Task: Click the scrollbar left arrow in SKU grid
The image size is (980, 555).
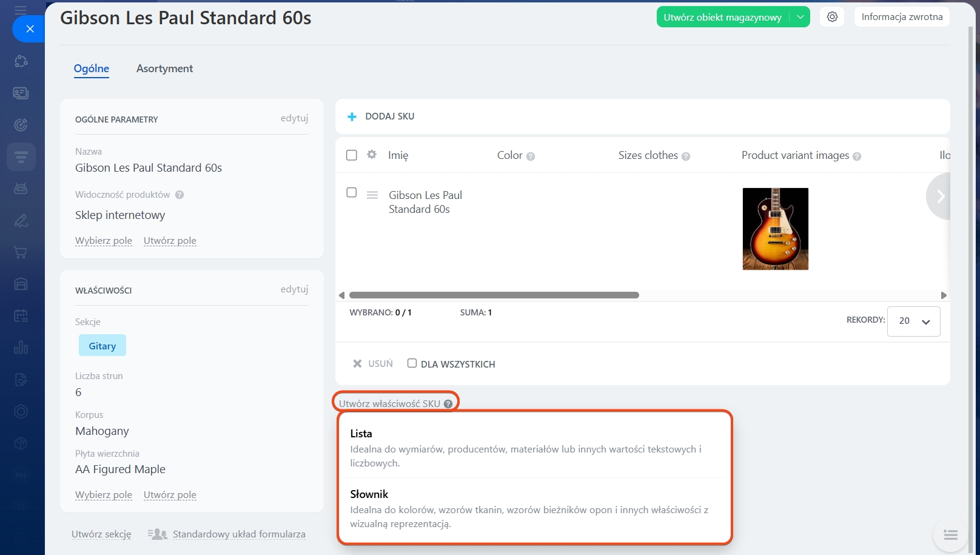Action: click(x=341, y=295)
